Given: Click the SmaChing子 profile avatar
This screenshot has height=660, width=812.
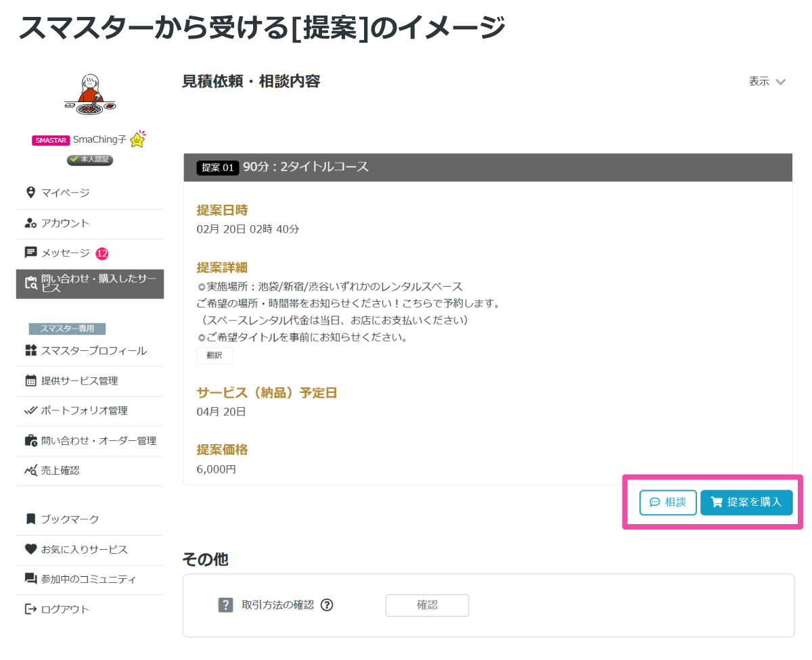Looking at the screenshot, I should pyautogui.click(x=90, y=95).
